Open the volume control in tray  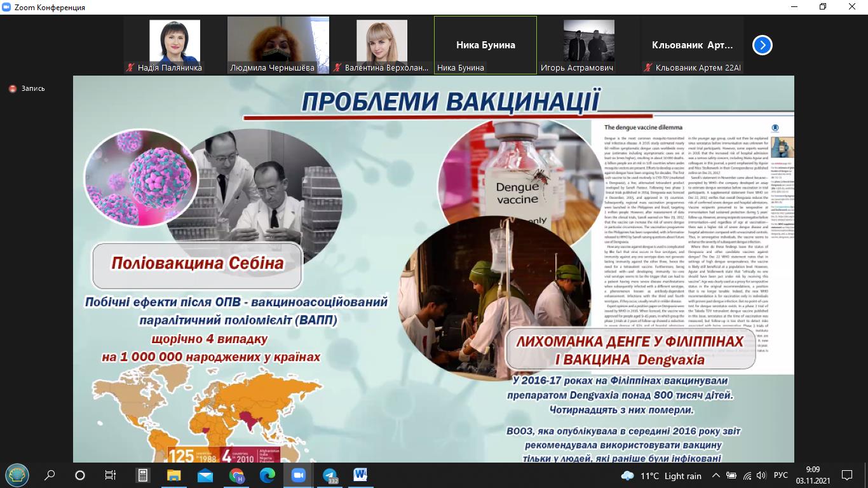(x=761, y=476)
